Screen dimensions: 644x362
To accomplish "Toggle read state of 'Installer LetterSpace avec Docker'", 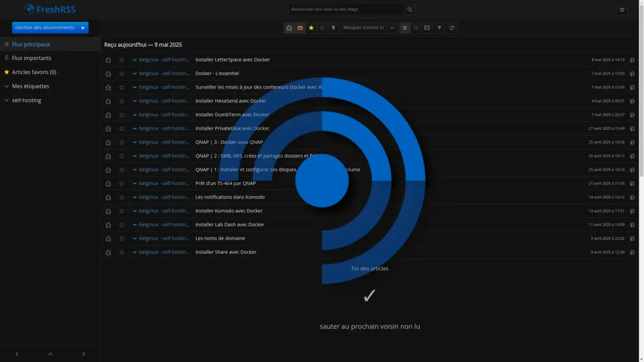I will (108, 60).
